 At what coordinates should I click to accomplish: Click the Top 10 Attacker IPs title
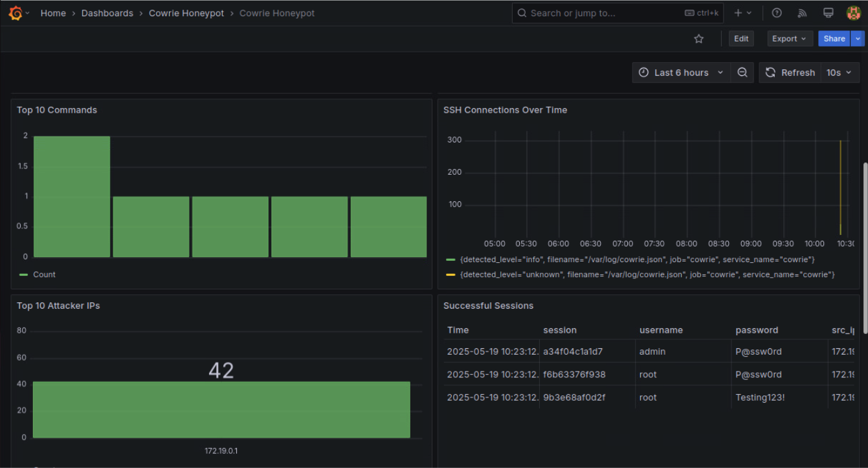tap(58, 306)
